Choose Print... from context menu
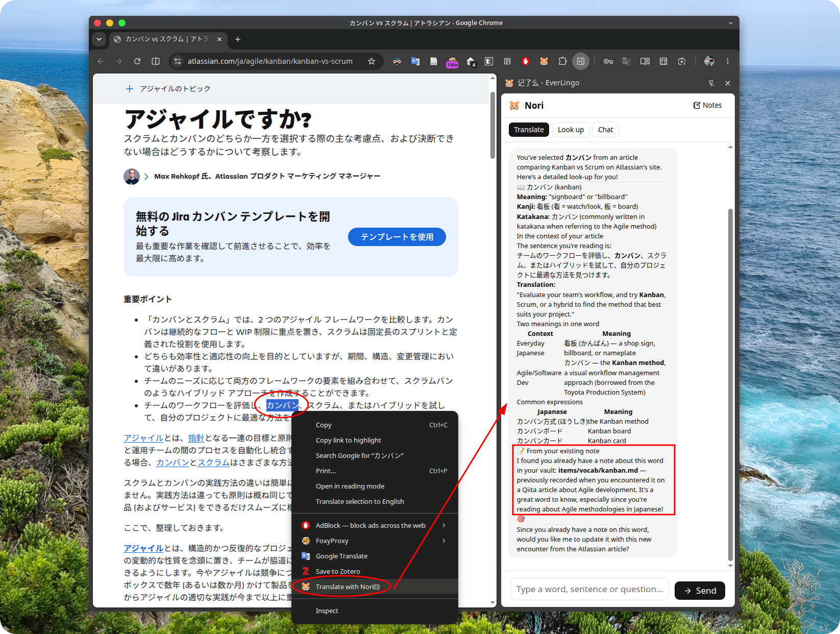This screenshot has width=840, height=634. coord(375,471)
